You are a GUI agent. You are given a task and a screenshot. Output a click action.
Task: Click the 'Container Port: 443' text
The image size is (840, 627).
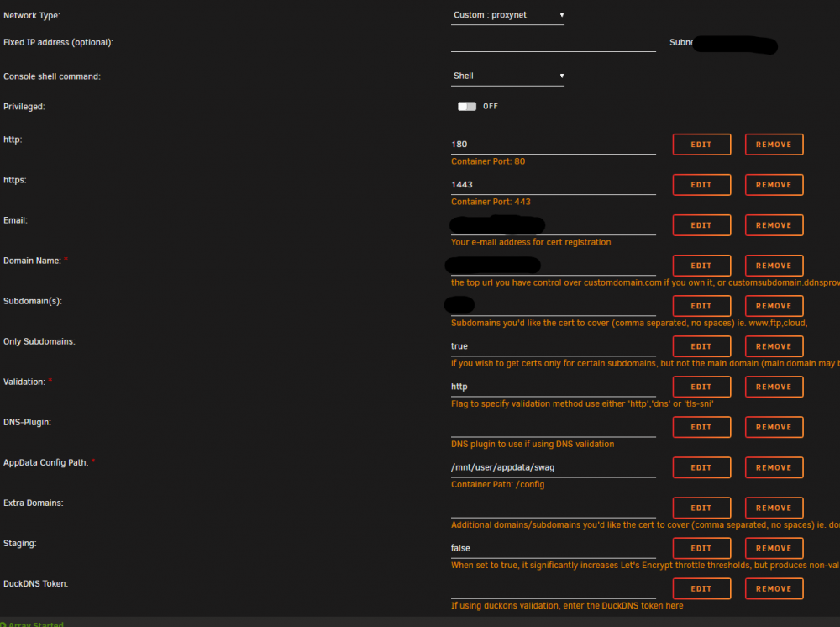click(x=491, y=202)
